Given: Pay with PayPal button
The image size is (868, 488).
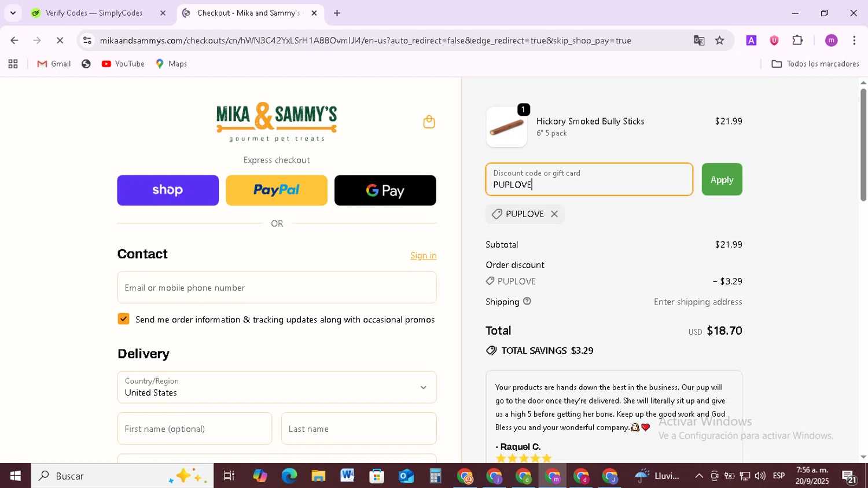Looking at the screenshot, I should point(277,190).
